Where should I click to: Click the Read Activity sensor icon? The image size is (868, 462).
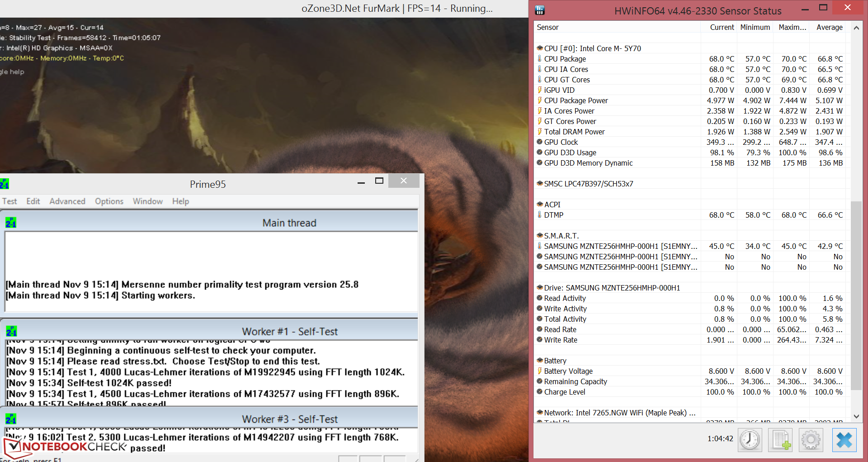coord(539,298)
